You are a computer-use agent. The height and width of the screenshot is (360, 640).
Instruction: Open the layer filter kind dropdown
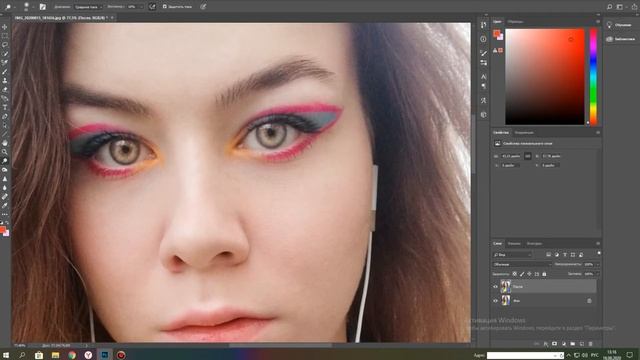click(x=513, y=255)
